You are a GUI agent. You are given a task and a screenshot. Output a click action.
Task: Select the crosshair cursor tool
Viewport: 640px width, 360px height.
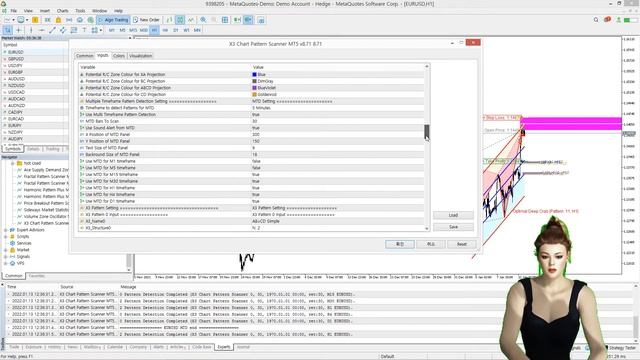[x=19, y=30]
